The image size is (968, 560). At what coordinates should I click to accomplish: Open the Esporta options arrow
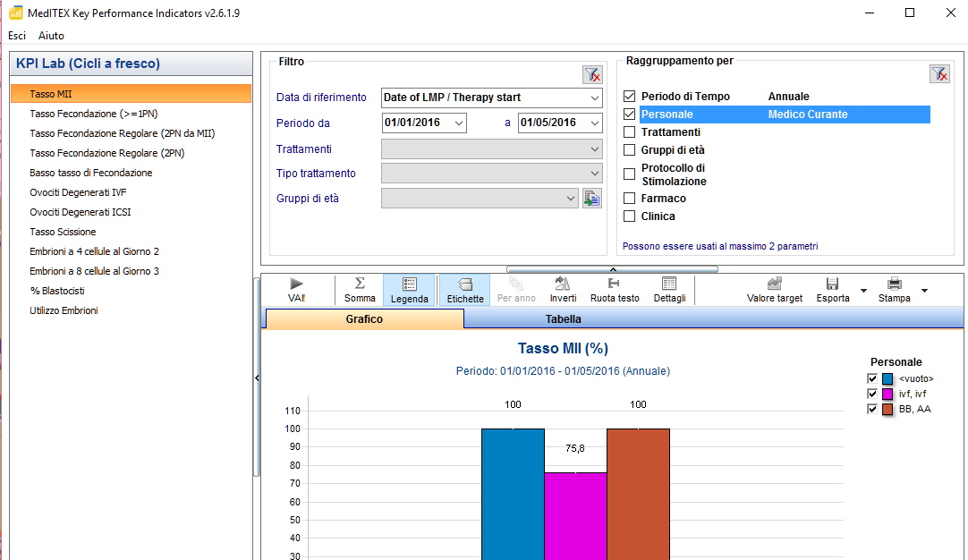(863, 290)
